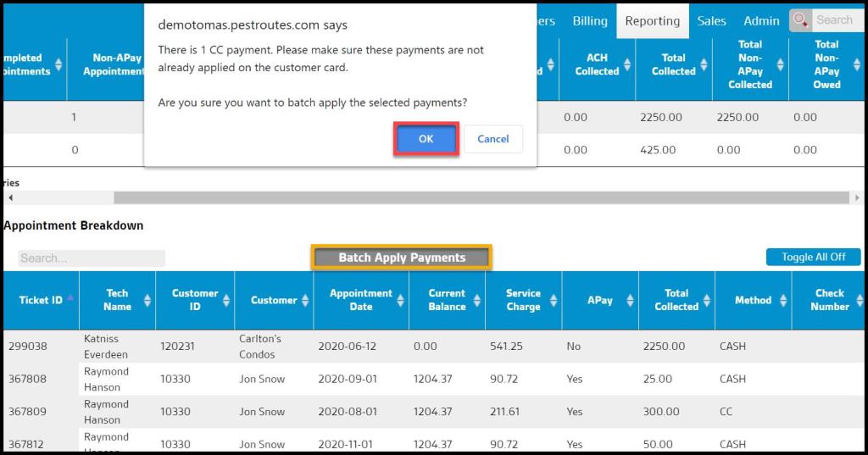Viewport: 868px width, 455px height.
Task: Sort by Method column arrows
Action: pos(782,300)
